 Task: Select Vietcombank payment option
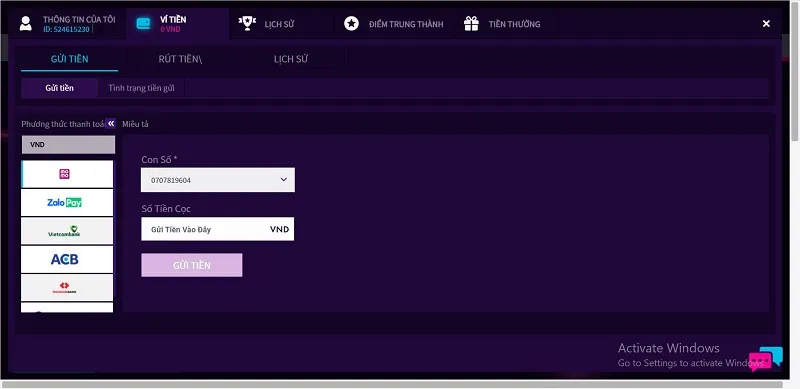click(x=67, y=231)
